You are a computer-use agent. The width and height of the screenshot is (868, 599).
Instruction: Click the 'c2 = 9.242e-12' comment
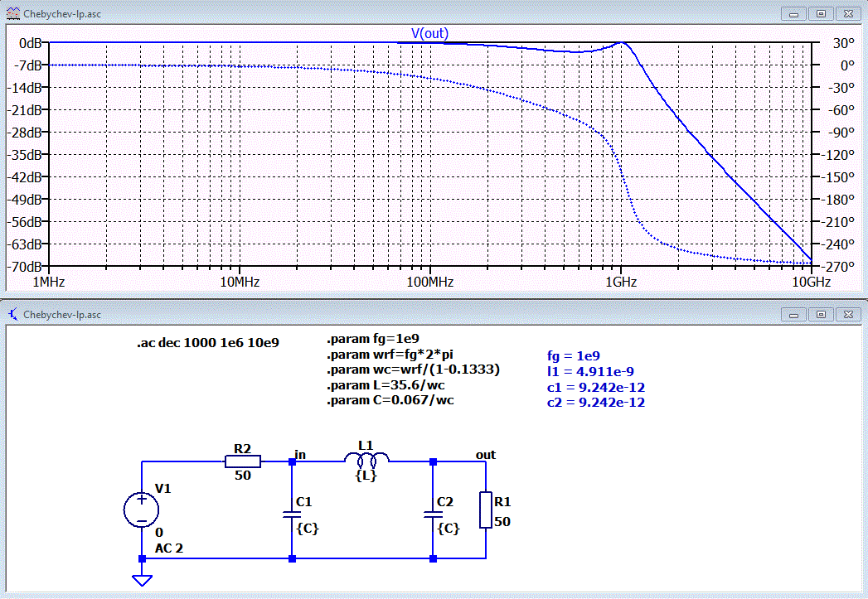click(596, 402)
